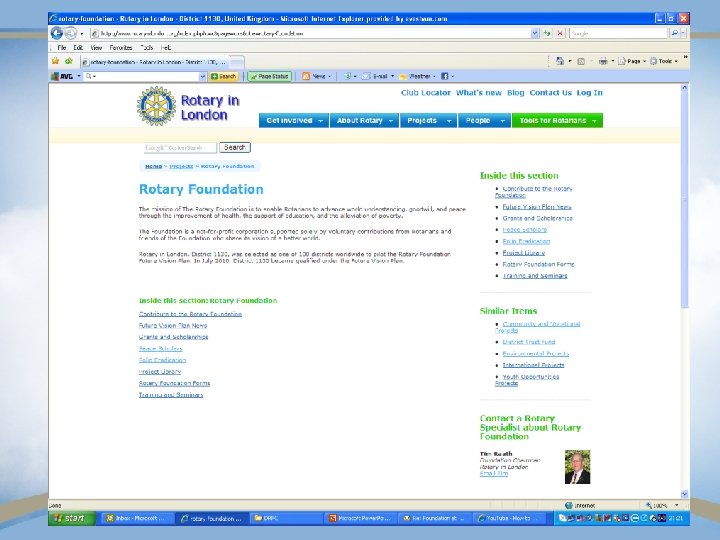Click the browser Forward arrow button
Image resolution: width=720 pixels, height=540 pixels.
pyautogui.click(x=70, y=33)
